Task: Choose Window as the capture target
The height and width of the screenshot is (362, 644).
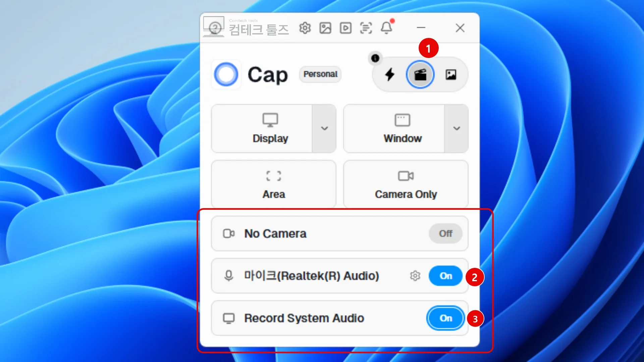Action: [x=394, y=128]
